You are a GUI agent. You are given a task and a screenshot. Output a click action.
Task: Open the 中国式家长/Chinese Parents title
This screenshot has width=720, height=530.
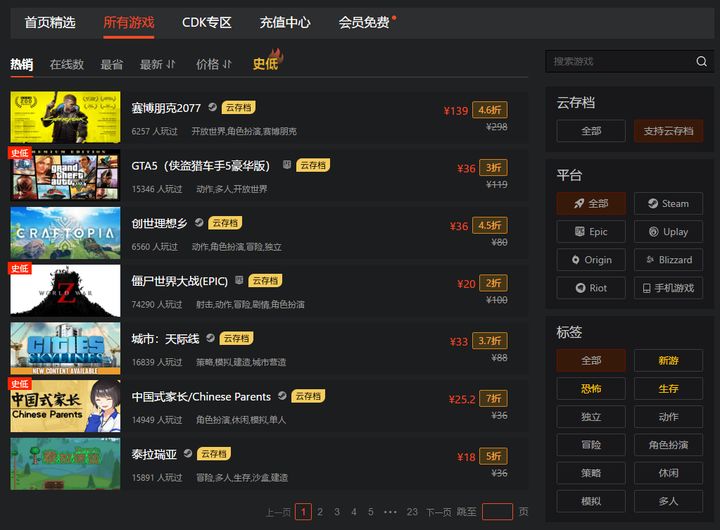pos(201,396)
